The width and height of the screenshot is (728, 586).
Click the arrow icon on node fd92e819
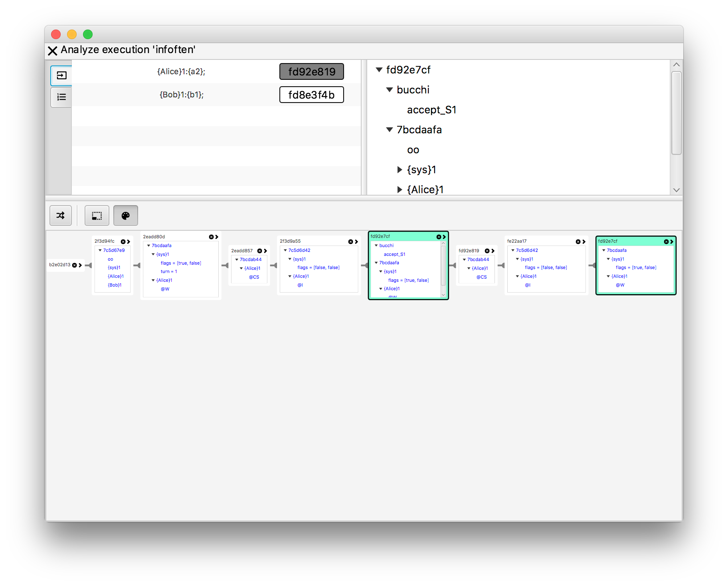493,251
